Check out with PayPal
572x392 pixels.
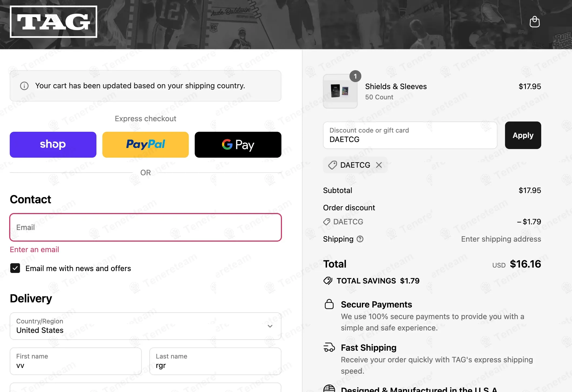pyautogui.click(x=145, y=145)
